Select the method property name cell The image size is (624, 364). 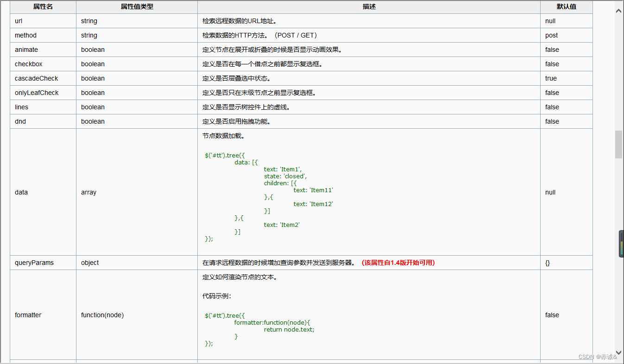[x=43, y=35]
